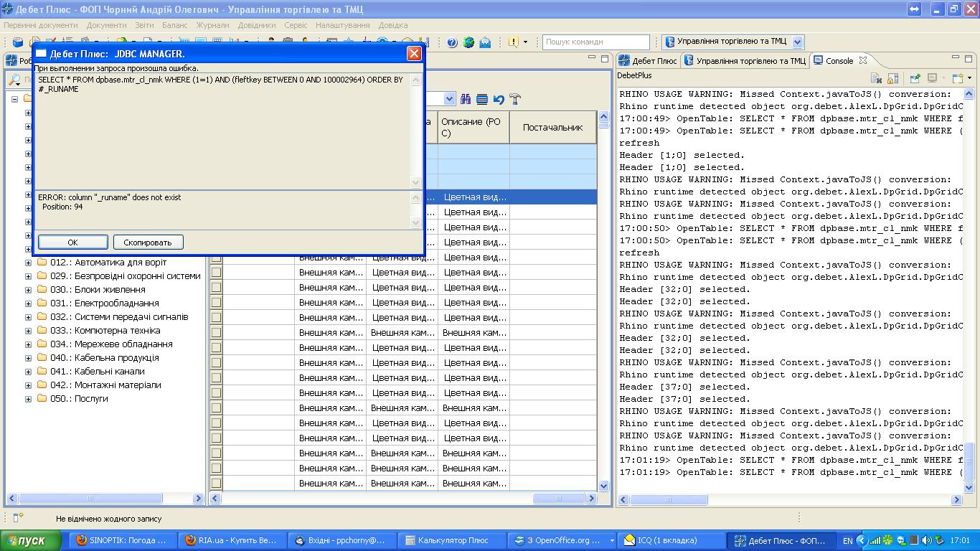The width and height of the screenshot is (980, 551).
Task: Minimize the Console panel view
Action: 956,58
